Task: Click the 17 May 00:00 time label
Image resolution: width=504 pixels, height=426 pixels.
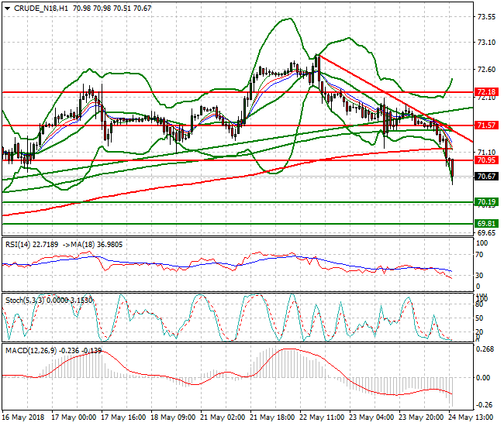Action: point(74,417)
